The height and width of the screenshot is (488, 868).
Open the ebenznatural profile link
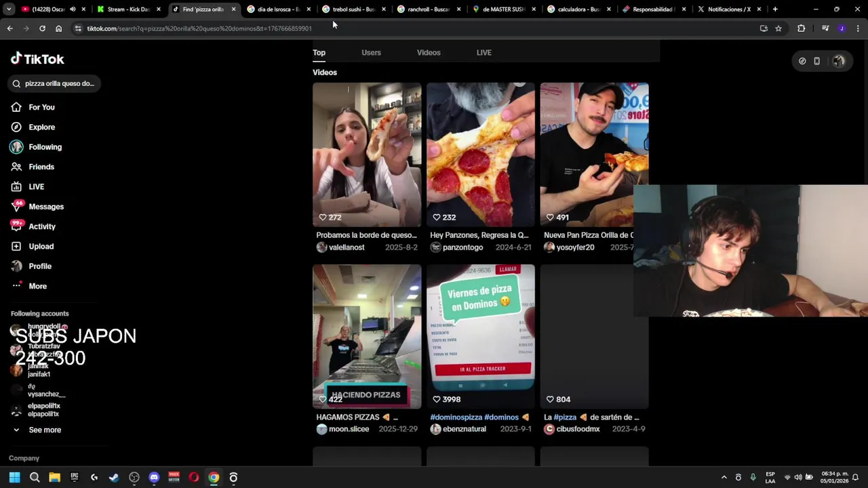[464, 429]
